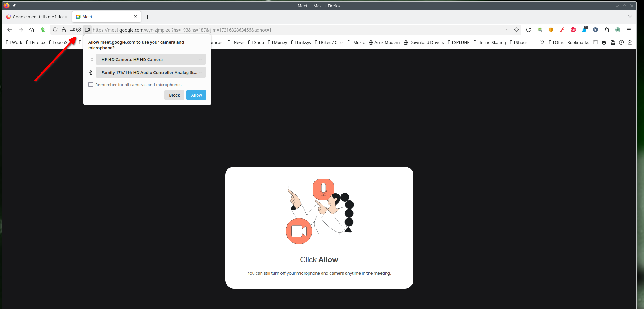Open the Linksys bookmarks folder
Image resolution: width=644 pixels, height=309 pixels.
(x=301, y=42)
